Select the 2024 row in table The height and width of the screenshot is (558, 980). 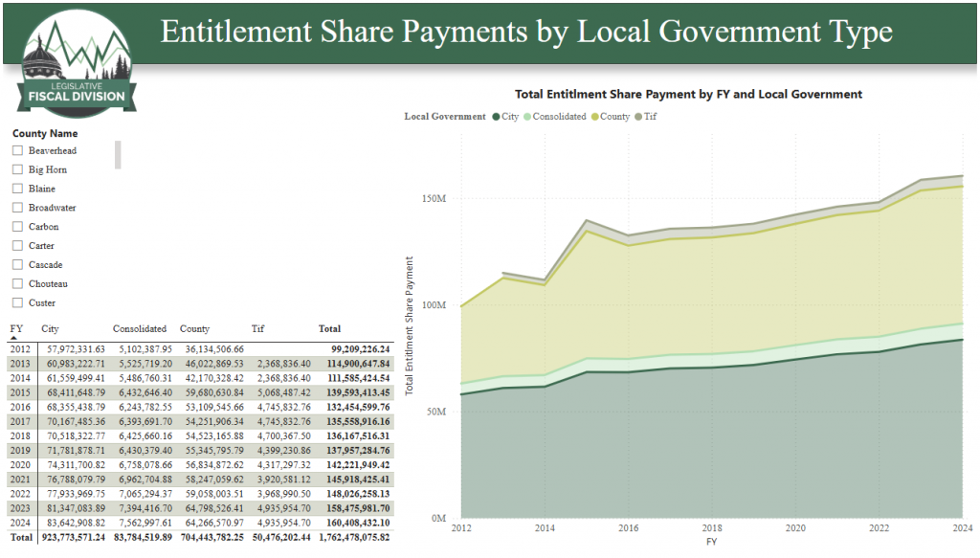pyautogui.click(x=17, y=523)
